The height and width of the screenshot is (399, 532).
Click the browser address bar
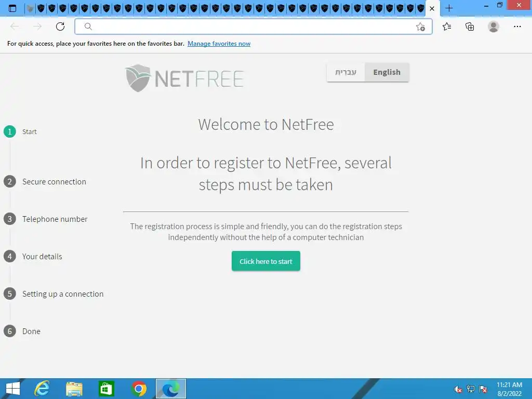click(x=253, y=26)
